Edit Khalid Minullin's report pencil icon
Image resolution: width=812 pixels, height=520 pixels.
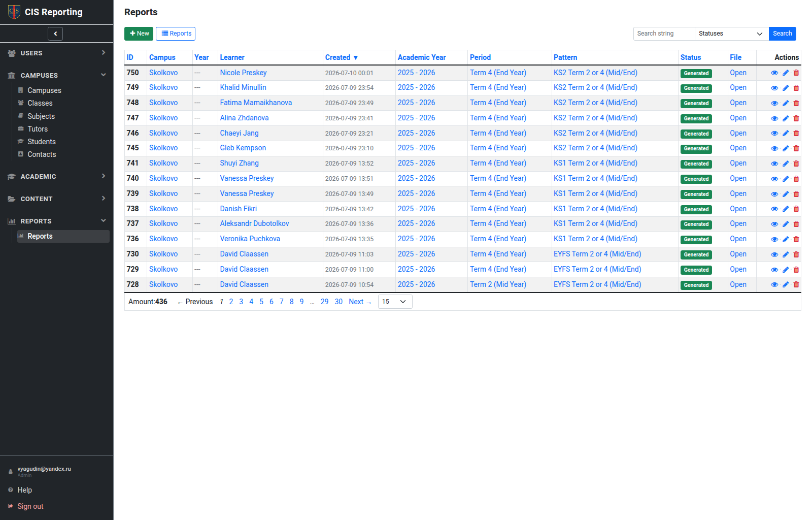(x=786, y=88)
